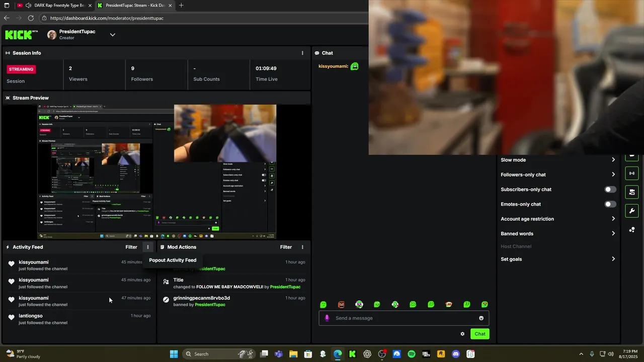644x362 pixels.
Task: Open Microsoft Teams from the taskbar
Action: pos(279,354)
